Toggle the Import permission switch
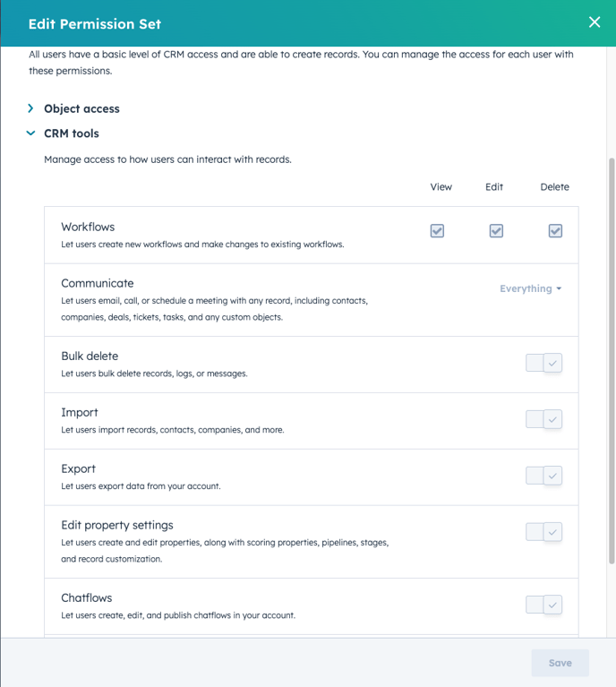 tap(543, 419)
